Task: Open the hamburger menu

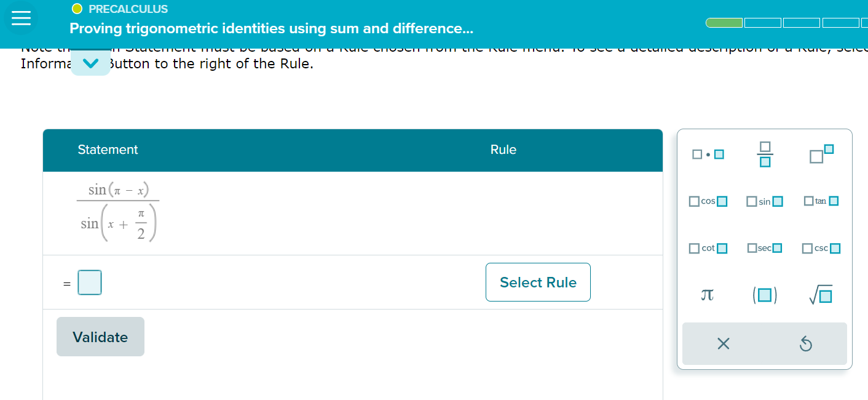Action: [21, 18]
